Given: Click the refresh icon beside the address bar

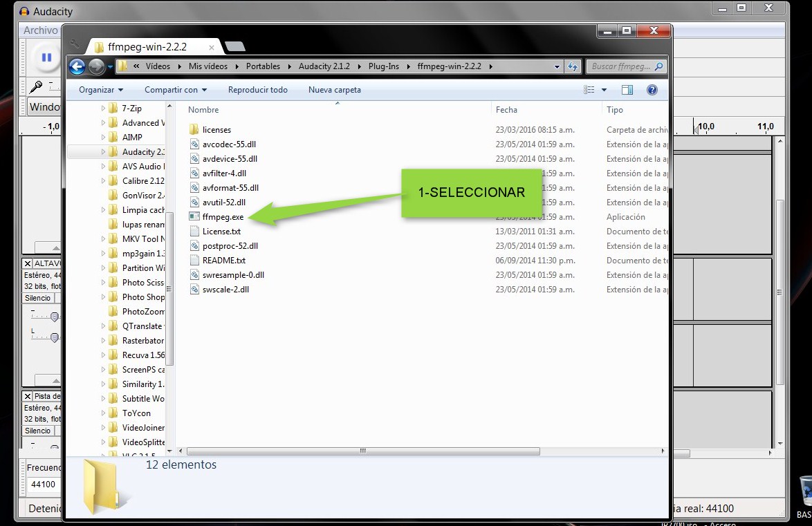Looking at the screenshot, I should (573, 66).
